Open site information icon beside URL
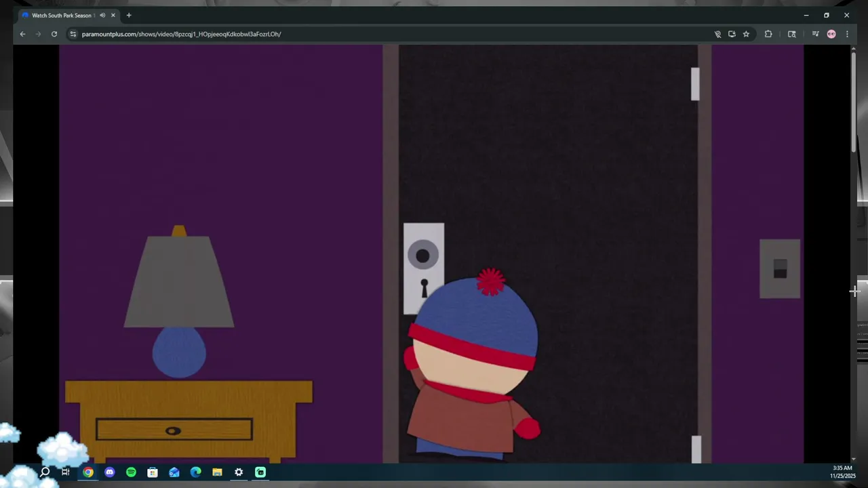 tap(73, 34)
